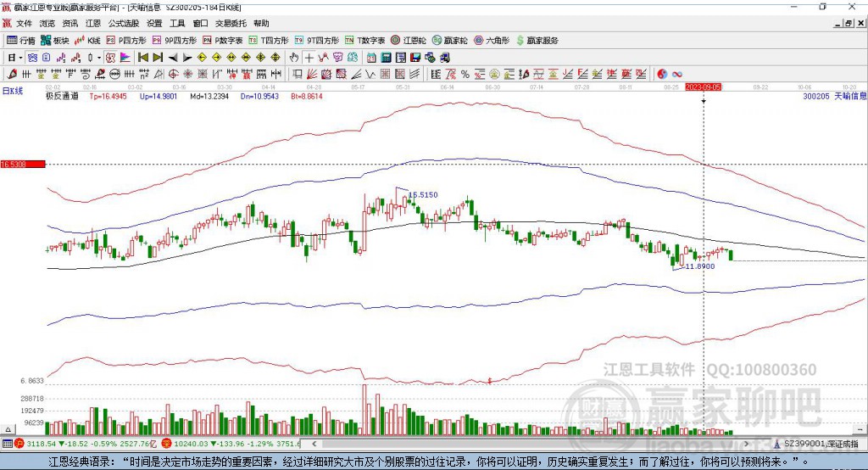The width and height of the screenshot is (868, 470).
Task: Select the red pencil drawing tool
Action: click(12, 75)
